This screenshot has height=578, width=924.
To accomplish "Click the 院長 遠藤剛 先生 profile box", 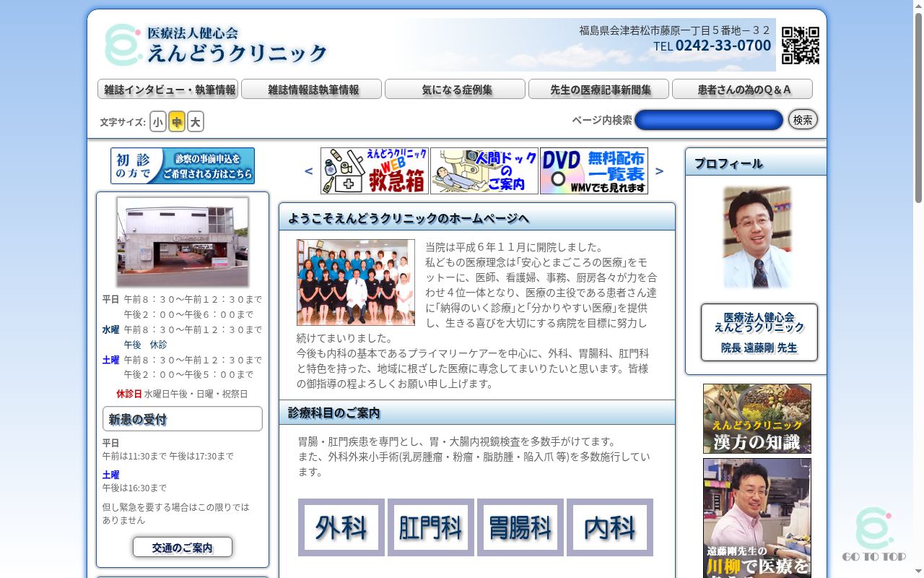I will (759, 332).
